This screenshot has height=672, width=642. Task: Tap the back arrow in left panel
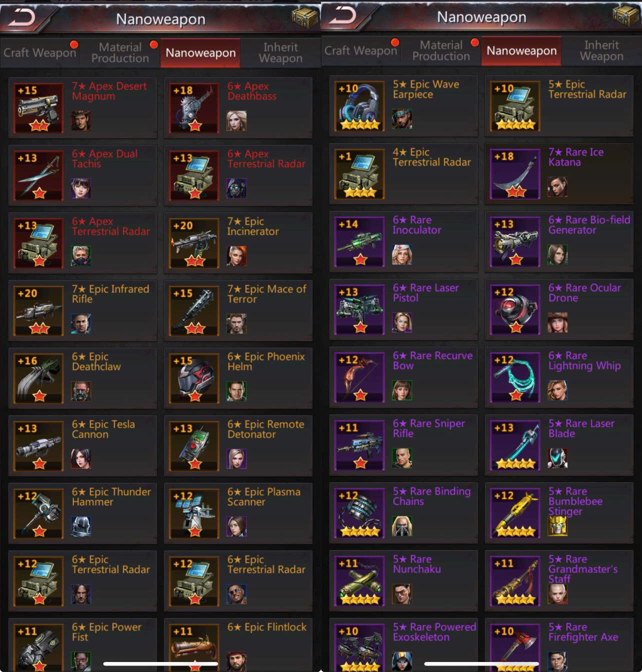pyautogui.click(x=21, y=17)
